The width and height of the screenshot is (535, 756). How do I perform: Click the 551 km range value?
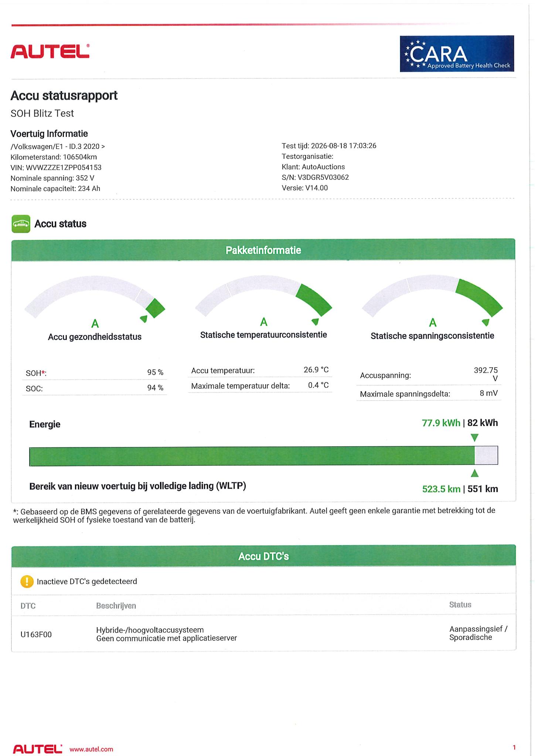tap(483, 489)
